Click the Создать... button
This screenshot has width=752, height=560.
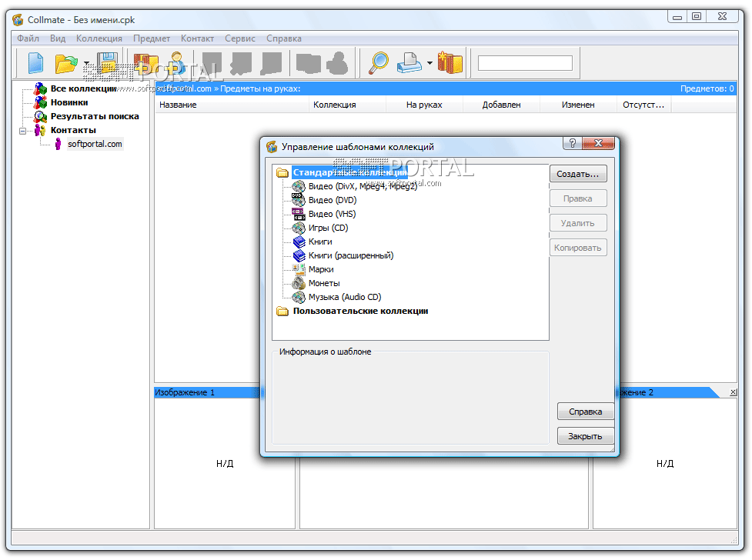click(x=578, y=174)
